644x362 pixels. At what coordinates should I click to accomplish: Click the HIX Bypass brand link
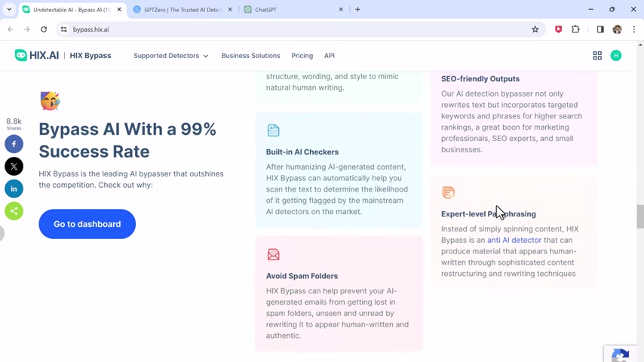click(90, 56)
